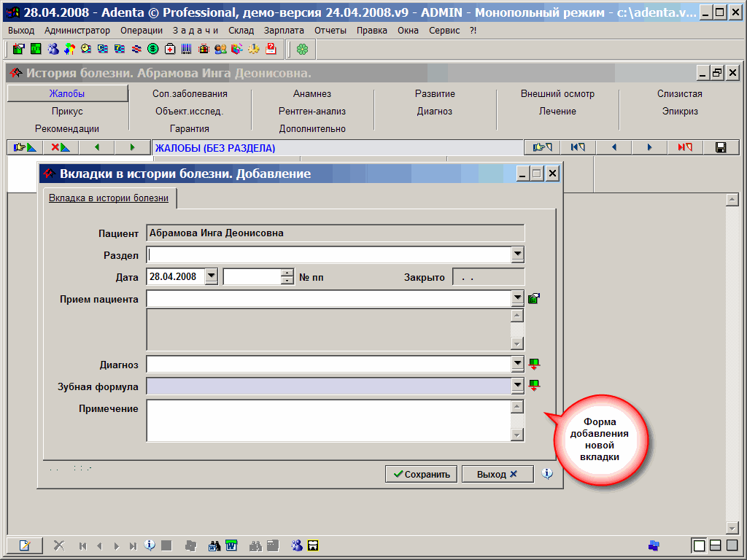
Task: Click inside the Примечание text area
Action: click(327, 420)
